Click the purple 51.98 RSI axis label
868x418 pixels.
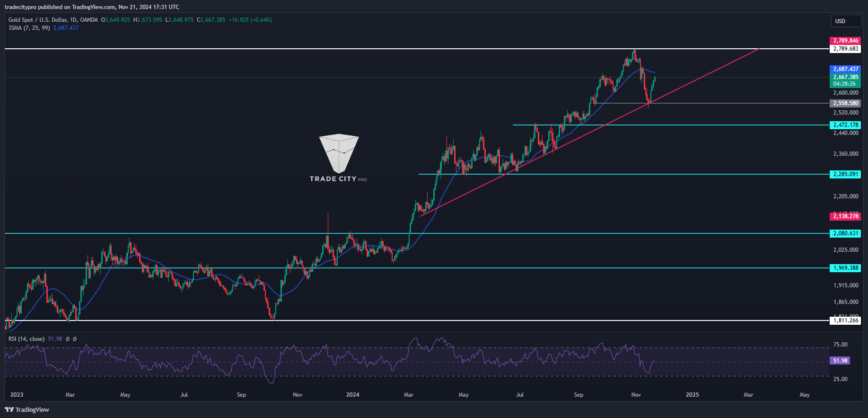click(840, 361)
